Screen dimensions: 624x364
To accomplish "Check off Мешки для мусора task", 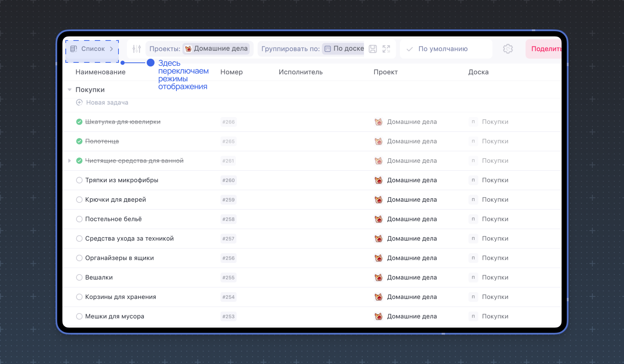I will pyautogui.click(x=79, y=316).
